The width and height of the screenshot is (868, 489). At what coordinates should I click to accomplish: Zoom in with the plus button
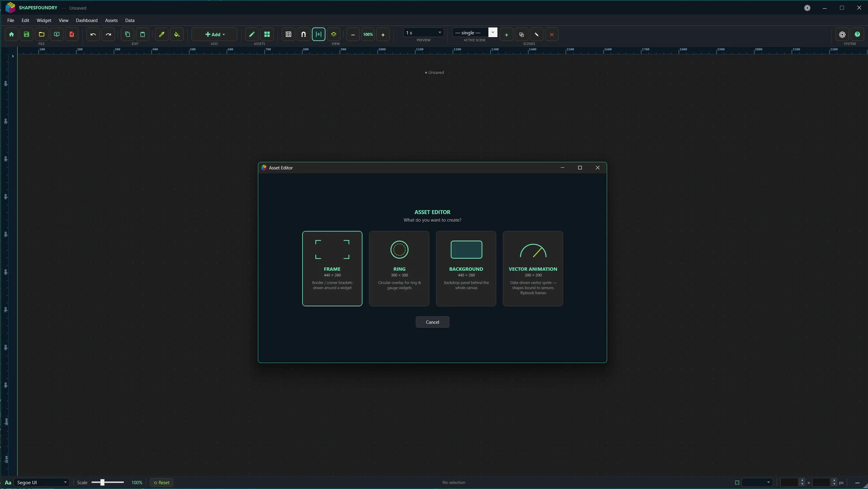tap(383, 34)
